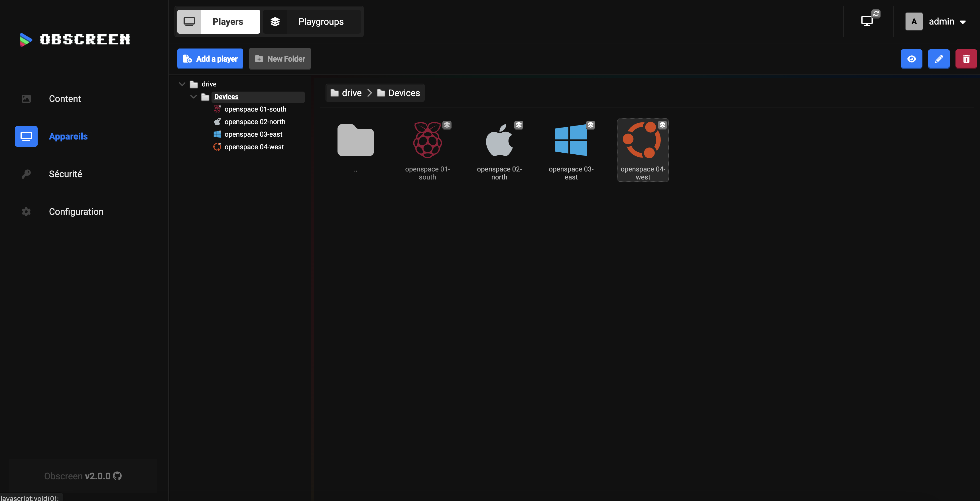The image size is (980, 501).
Task: Click the Add a player button
Action: [210, 58]
